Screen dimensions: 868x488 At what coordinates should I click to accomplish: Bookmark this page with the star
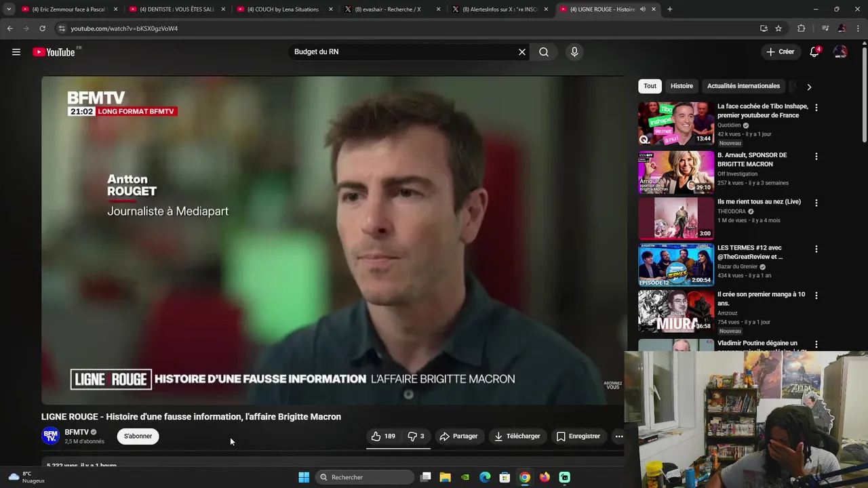778,28
